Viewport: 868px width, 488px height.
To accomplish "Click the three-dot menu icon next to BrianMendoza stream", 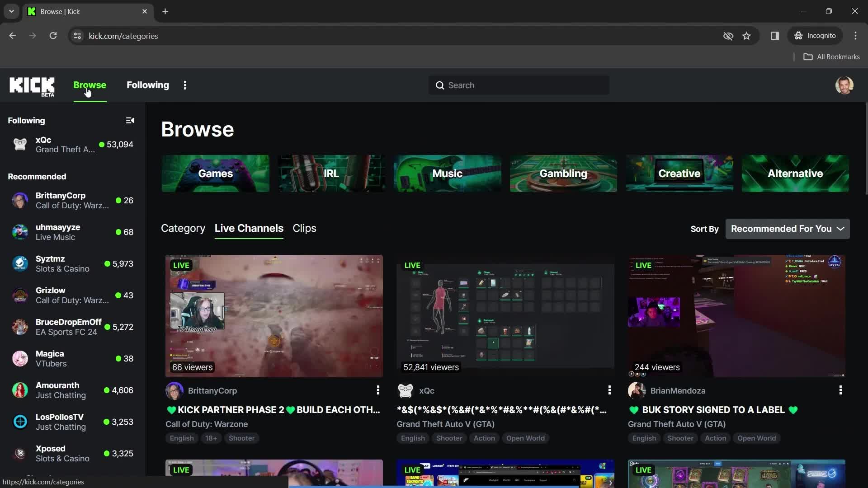I will pyautogui.click(x=840, y=389).
